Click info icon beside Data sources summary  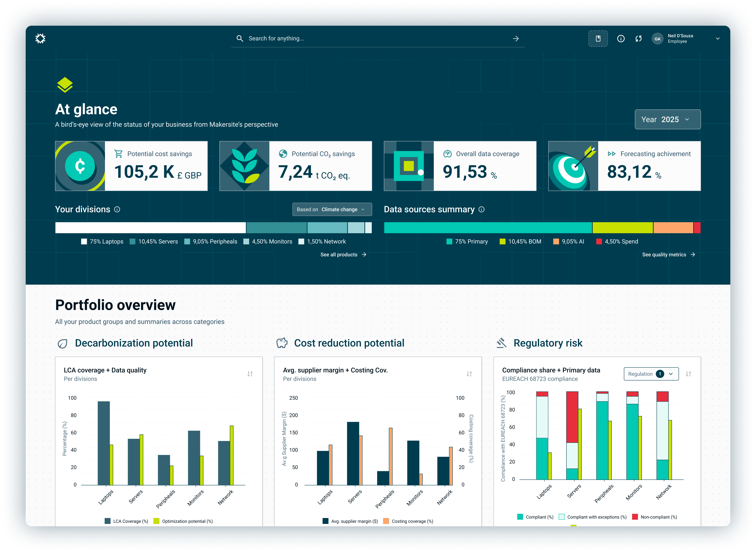(x=481, y=209)
